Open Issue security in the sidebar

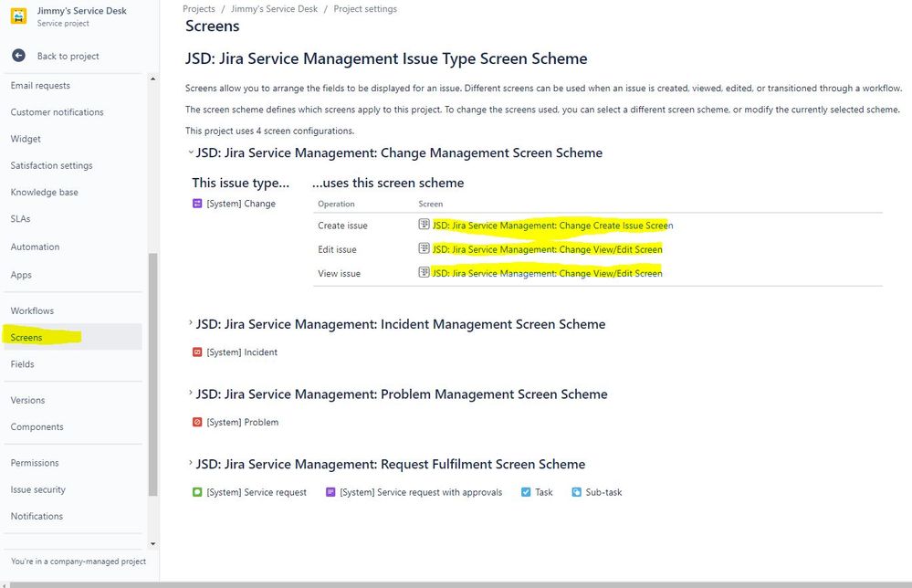[37, 489]
